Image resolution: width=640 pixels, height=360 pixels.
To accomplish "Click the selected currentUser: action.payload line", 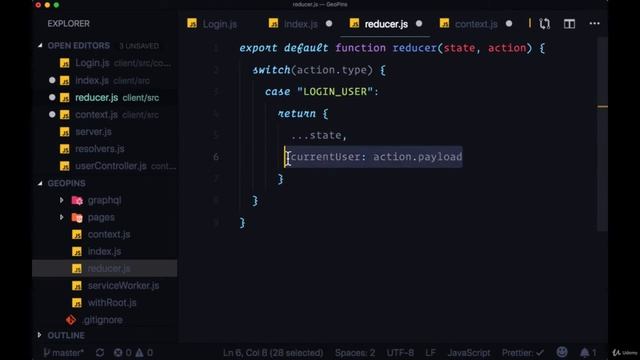I will tap(373, 157).
